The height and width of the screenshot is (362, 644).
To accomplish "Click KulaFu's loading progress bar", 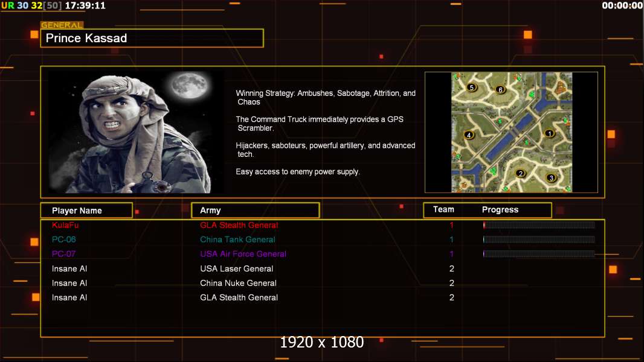I will click(539, 224).
